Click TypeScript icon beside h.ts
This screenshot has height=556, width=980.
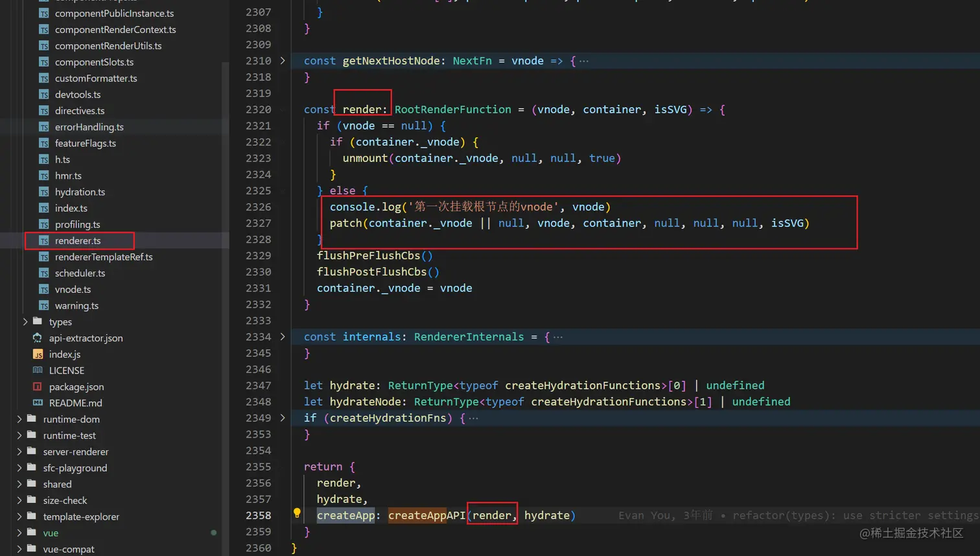coord(44,159)
